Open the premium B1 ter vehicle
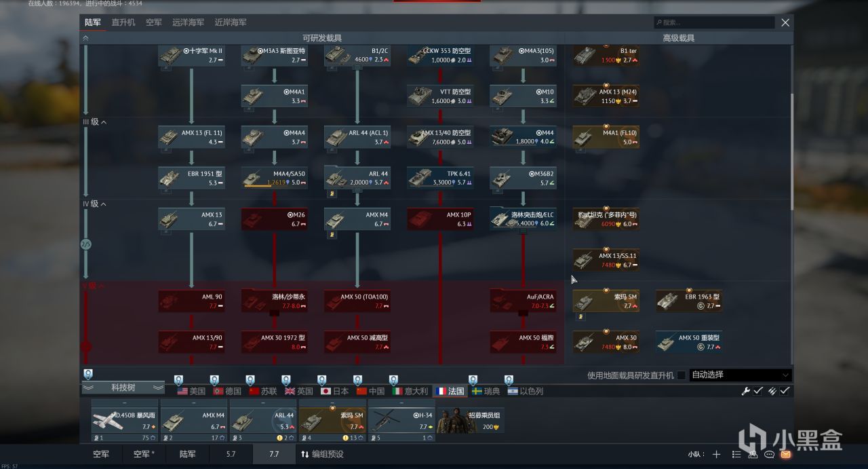Screen dimensions: 868x469 [x=606, y=56]
